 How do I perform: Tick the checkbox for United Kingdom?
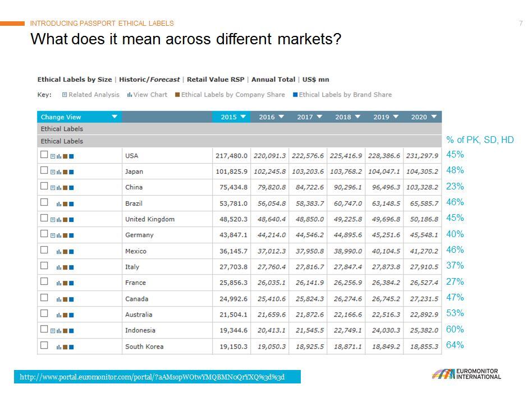[44, 219]
